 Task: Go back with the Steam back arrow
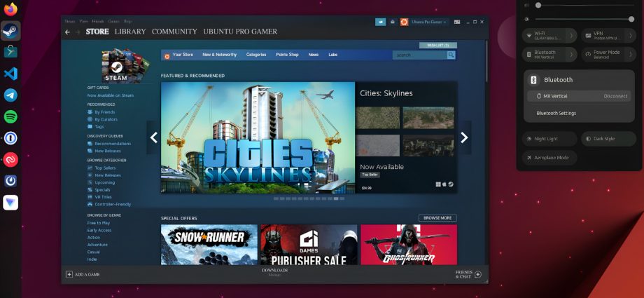pos(67,32)
